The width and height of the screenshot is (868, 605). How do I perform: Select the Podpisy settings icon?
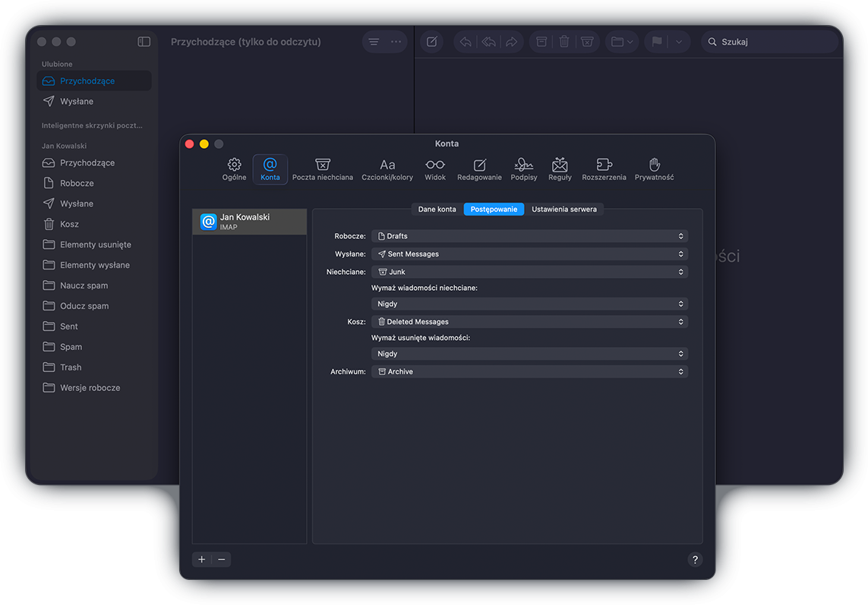coord(523,169)
